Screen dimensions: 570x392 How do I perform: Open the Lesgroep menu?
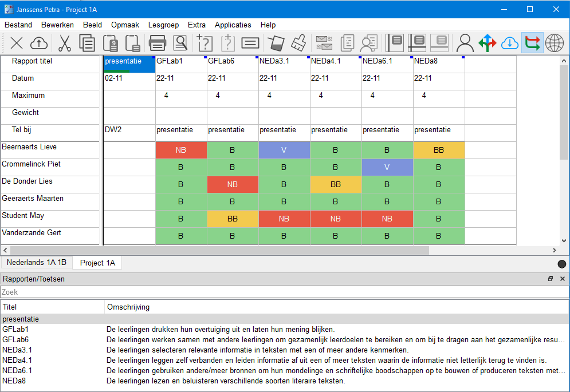point(163,25)
